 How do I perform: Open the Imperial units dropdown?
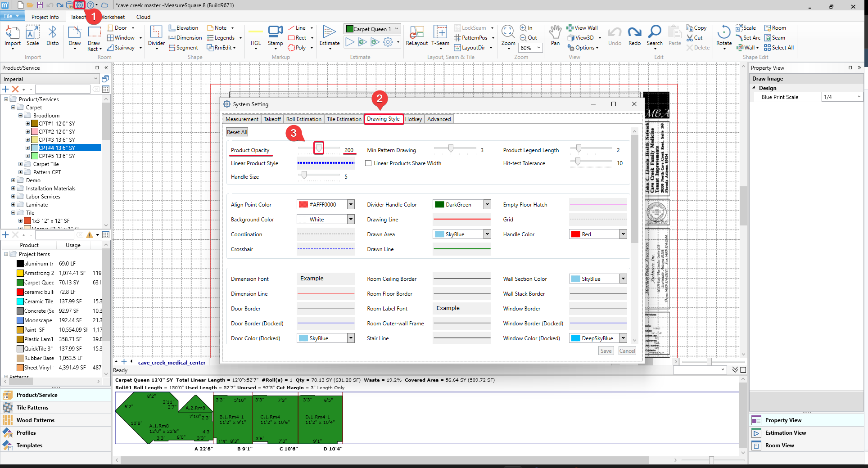coord(95,79)
